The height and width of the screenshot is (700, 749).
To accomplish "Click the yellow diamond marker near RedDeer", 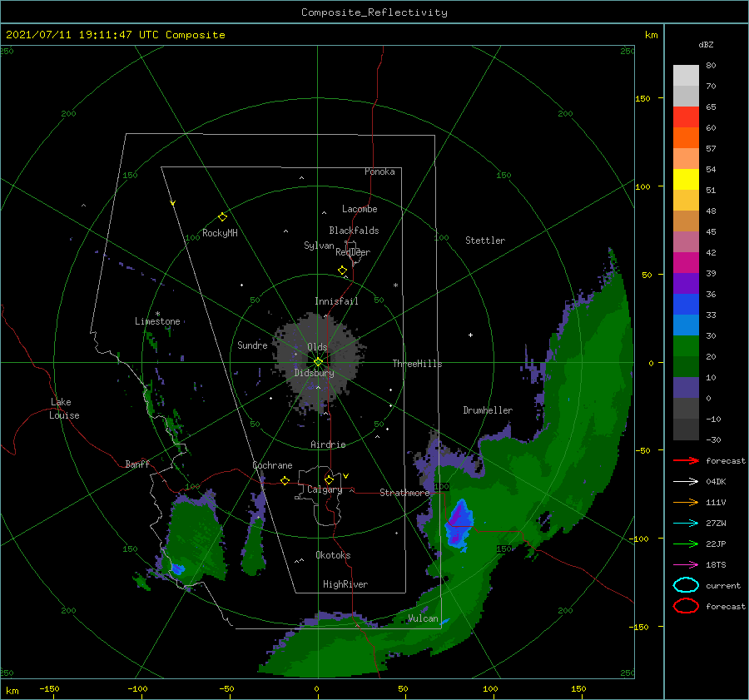I will (x=343, y=270).
